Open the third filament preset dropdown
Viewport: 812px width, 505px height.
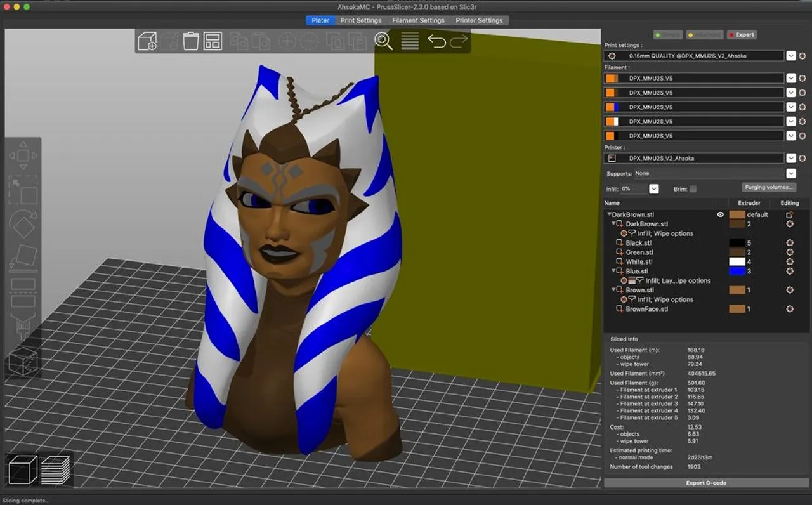791,107
